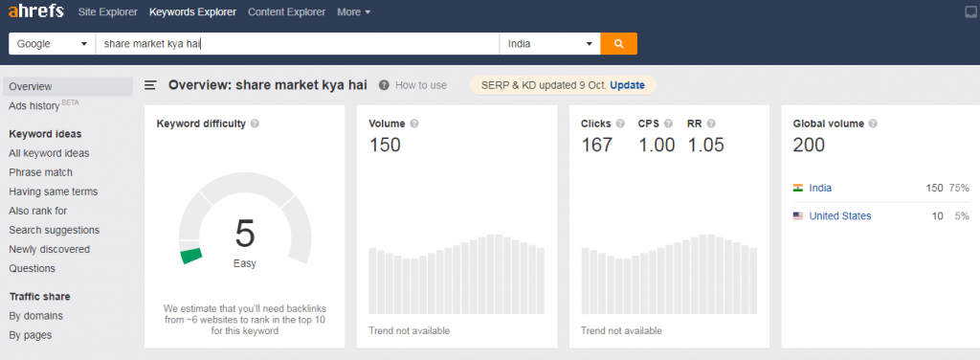Click the notification icon in the header's far corner

click(970, 11)
